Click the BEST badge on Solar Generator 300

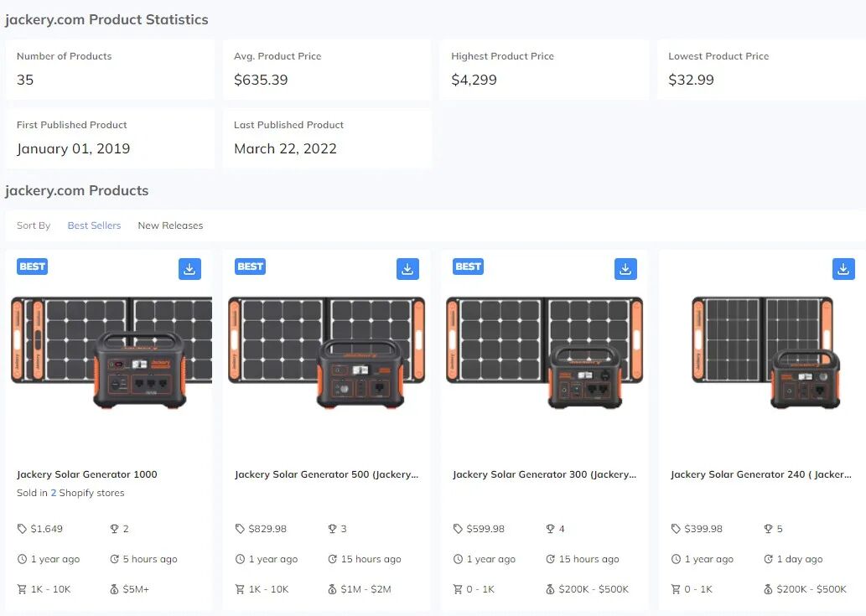[468, 267]
